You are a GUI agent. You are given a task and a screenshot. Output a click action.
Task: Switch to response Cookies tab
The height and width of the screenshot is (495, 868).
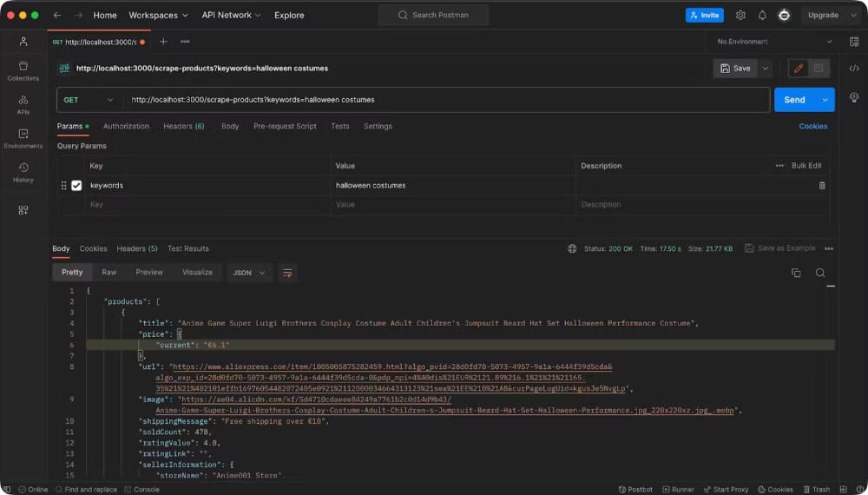click(x=93, y=248)
